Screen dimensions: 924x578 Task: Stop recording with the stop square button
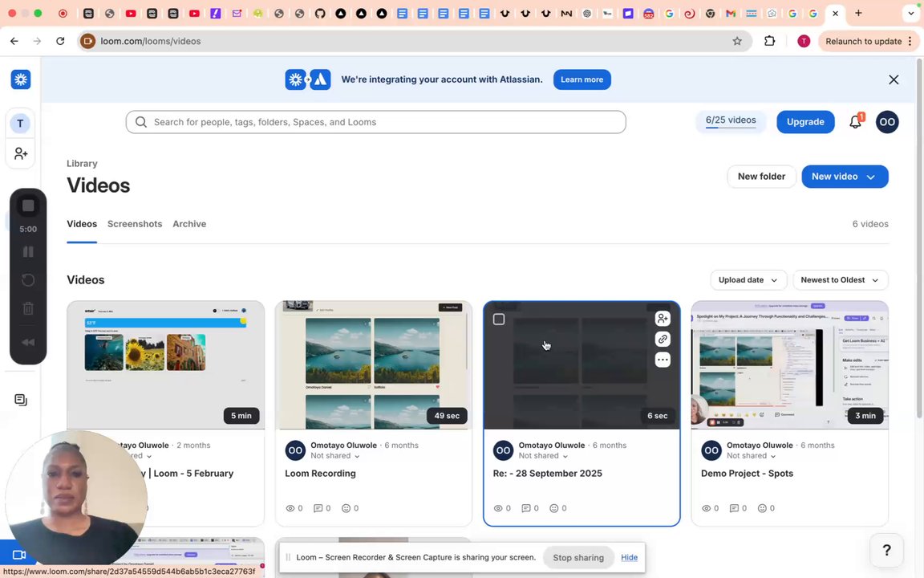coord(28,206)
